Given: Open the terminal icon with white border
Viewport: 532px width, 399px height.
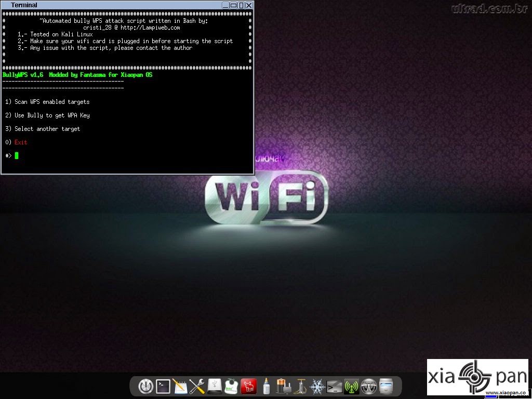Looking at the screenshot, I should coord(163,387).
